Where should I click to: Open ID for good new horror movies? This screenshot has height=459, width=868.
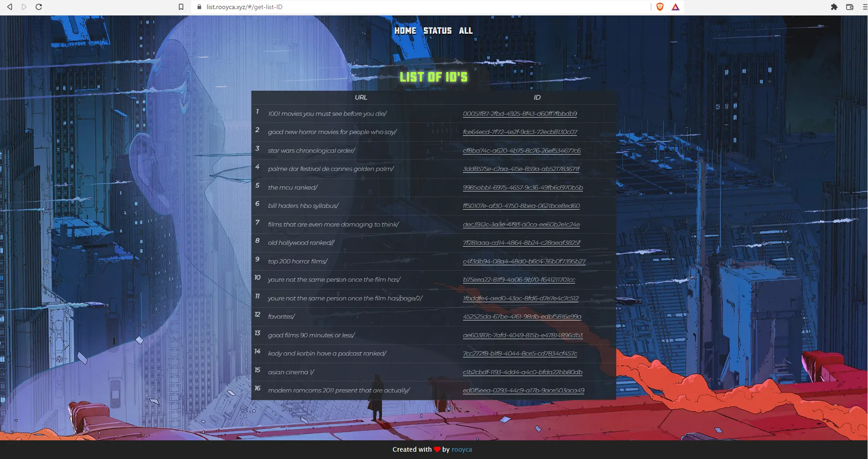pyautogui.click(x=520, y=132)
